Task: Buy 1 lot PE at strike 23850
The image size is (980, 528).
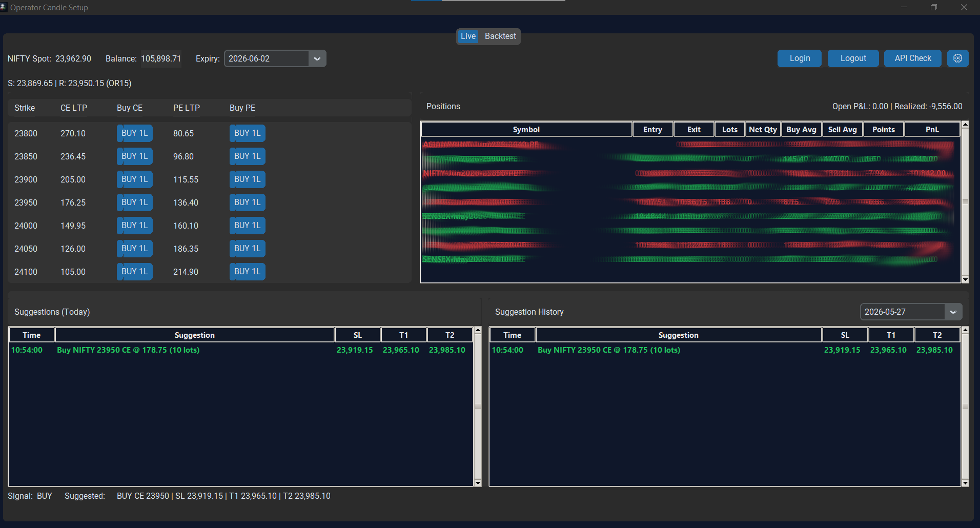Action: (248, 156)
